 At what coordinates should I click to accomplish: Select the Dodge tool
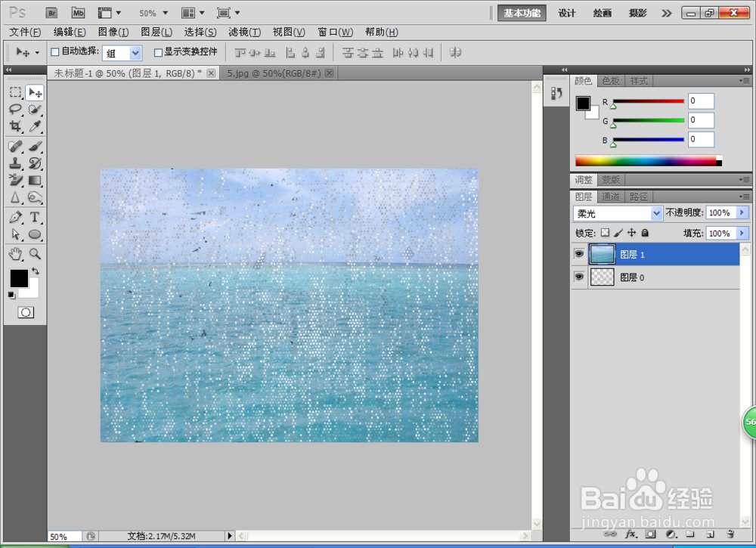35,197
